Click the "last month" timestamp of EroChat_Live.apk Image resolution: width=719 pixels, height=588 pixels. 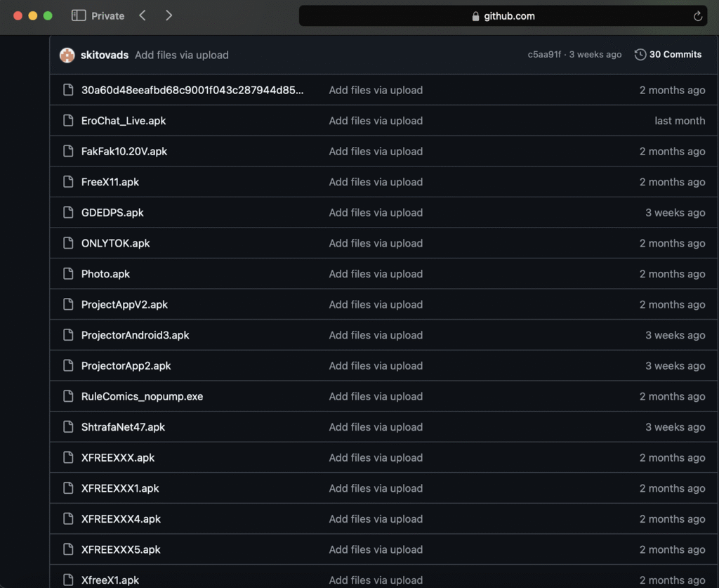pyautogui.click(x=680, y=121)
